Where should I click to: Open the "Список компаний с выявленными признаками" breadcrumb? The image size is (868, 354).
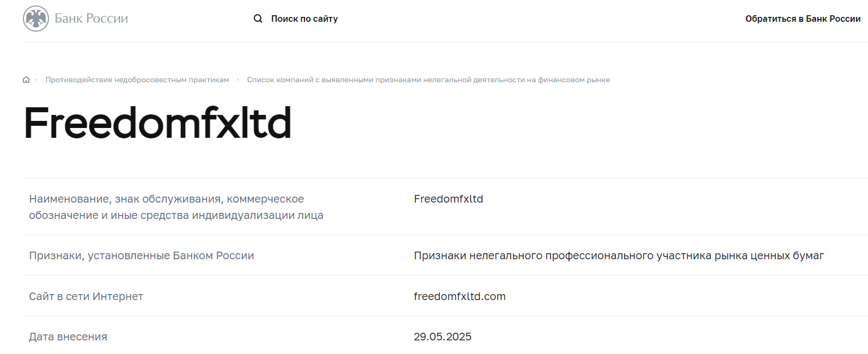click(x=428, y=80)
